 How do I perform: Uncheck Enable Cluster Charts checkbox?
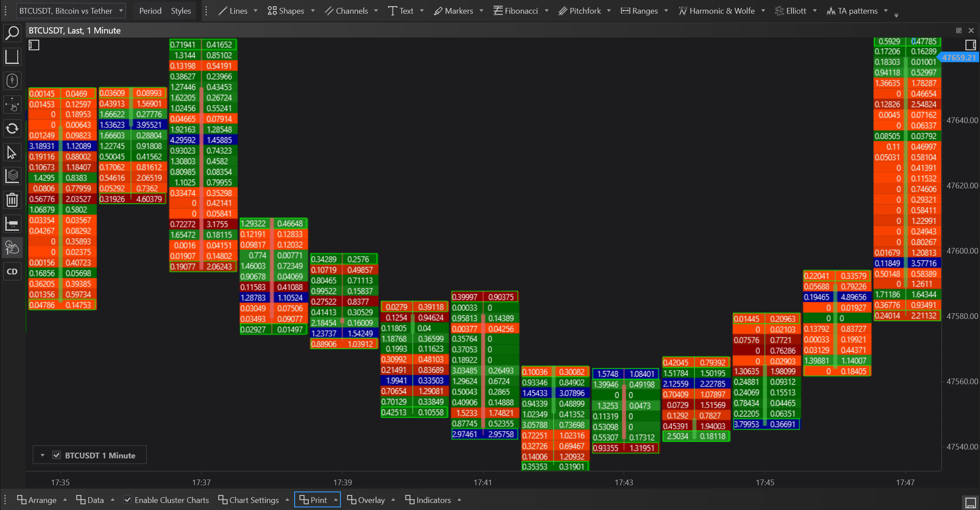click(127, 500)
